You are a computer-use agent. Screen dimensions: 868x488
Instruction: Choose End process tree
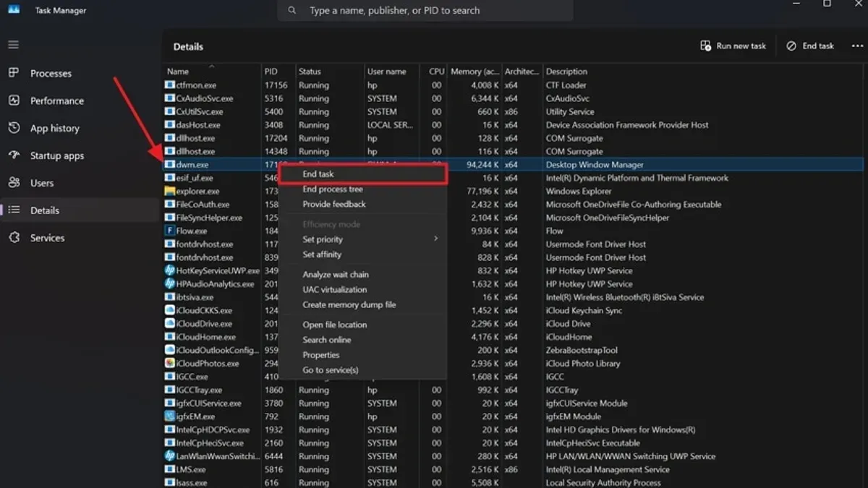tap(363, 189)
